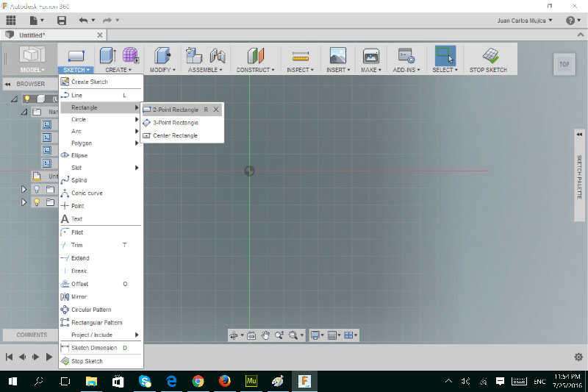Open the INSPECT dropdown menu
The height and width of the screenshot is (392, 588).
click(301, 70)
